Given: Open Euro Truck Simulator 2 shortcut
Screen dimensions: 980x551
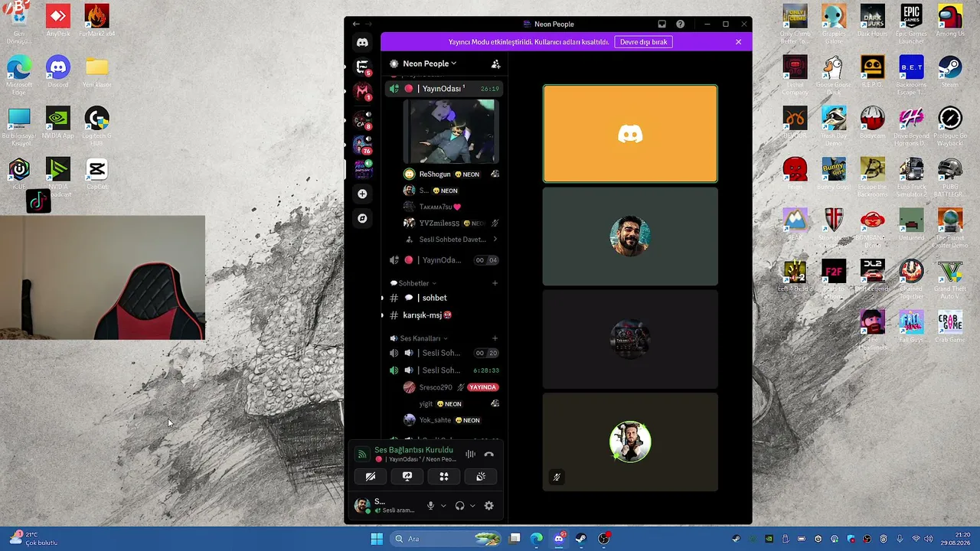Looking at the screenshot, I should [911, 177].
